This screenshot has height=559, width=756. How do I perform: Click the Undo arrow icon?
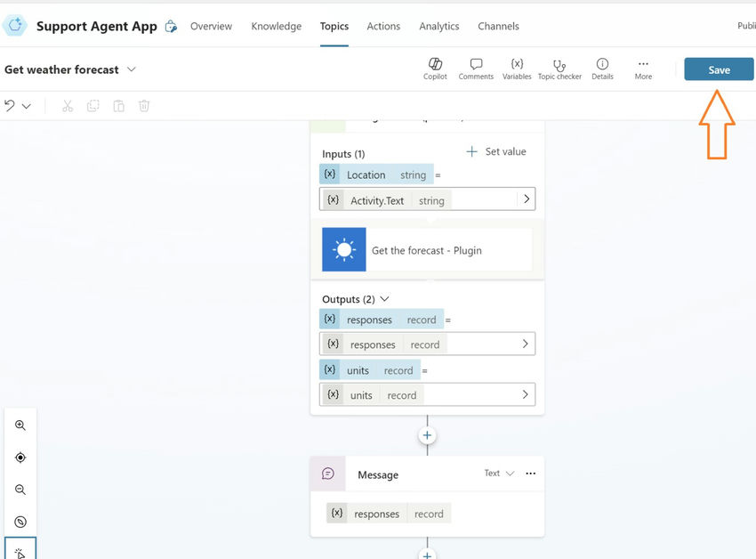(x=10, y=105)
